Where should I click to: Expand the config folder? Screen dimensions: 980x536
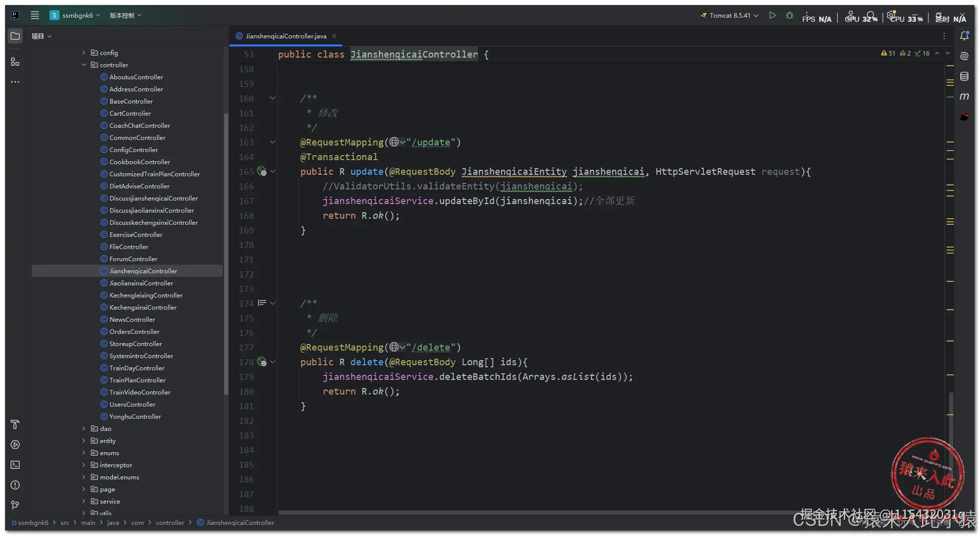click(84, 53)
